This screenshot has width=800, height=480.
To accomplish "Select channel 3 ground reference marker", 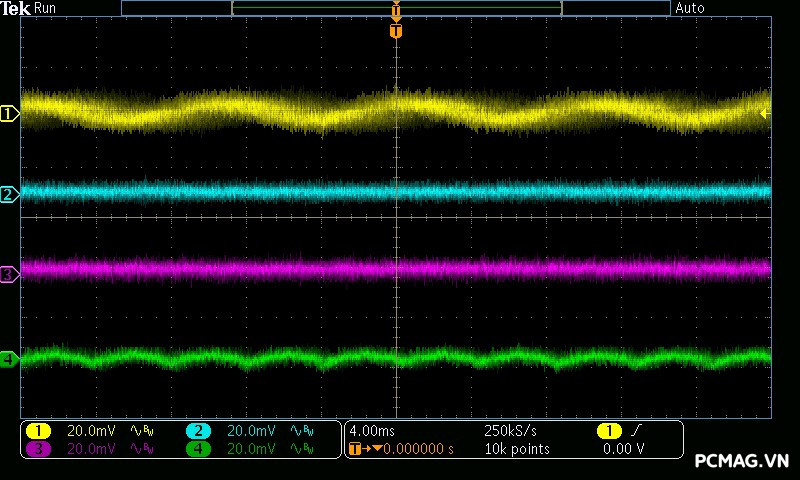I will (x=9, y=273).
